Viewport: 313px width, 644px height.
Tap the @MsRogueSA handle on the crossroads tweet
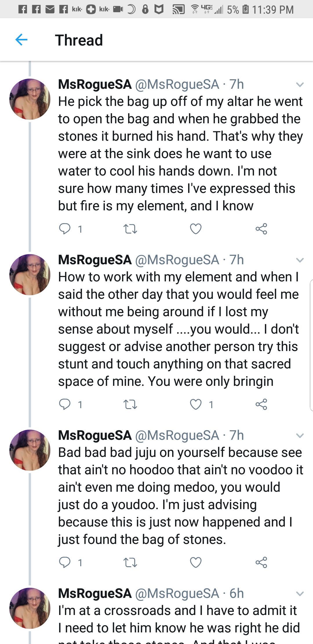pyautogui.click(x=177, y=594)
